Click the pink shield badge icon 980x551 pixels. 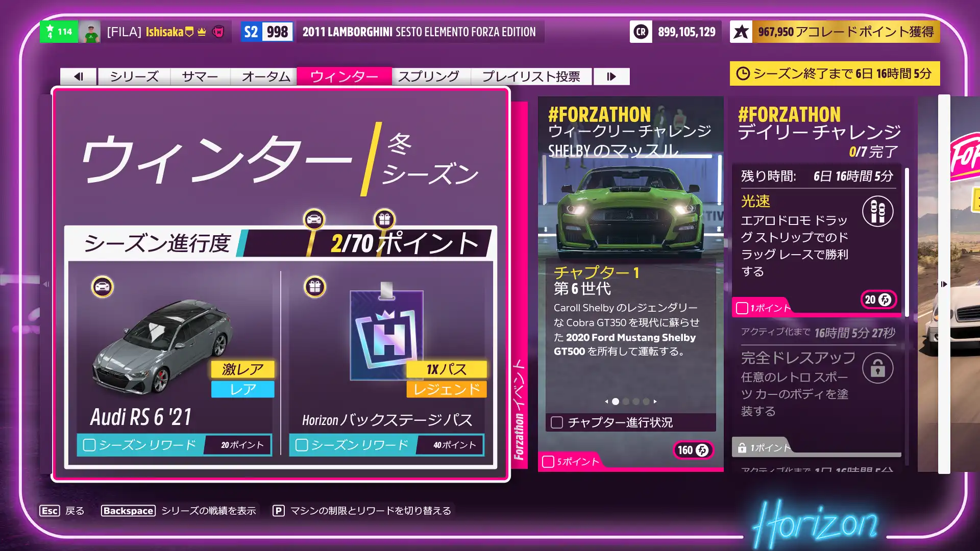(x=218, y=32)
